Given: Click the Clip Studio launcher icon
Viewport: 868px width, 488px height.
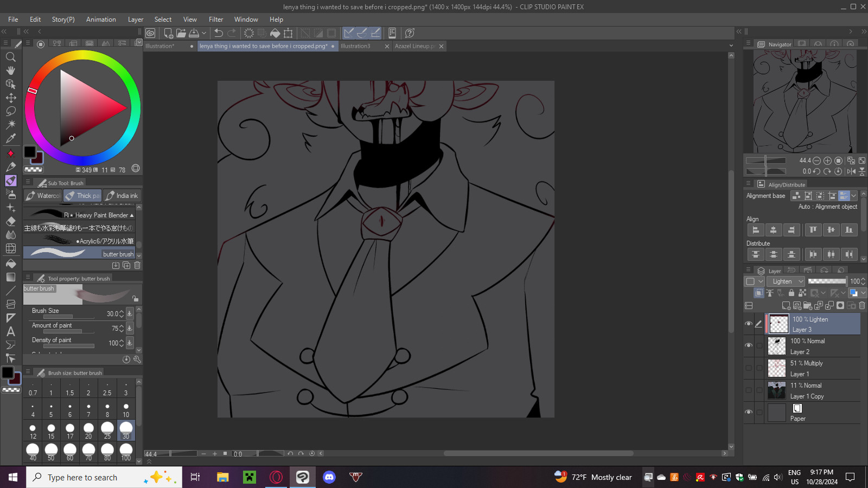Looking at the screenshot, I should click(x=150, y=33).
